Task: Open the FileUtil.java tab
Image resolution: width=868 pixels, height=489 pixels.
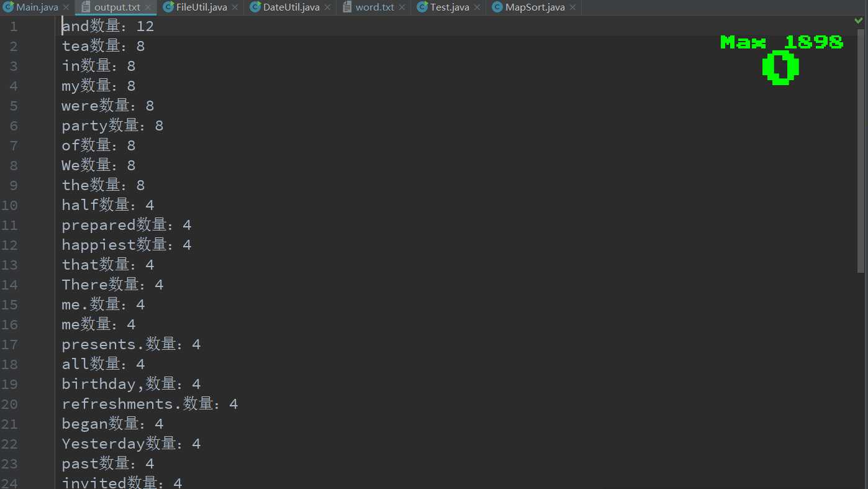Action: tap(202, 7)
